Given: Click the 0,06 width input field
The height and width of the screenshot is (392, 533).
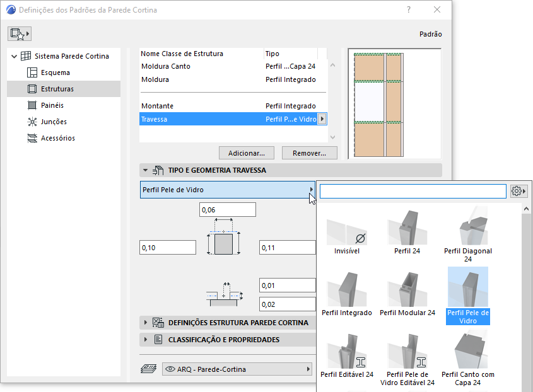Looking at the screenshot, I should (228, 210).
